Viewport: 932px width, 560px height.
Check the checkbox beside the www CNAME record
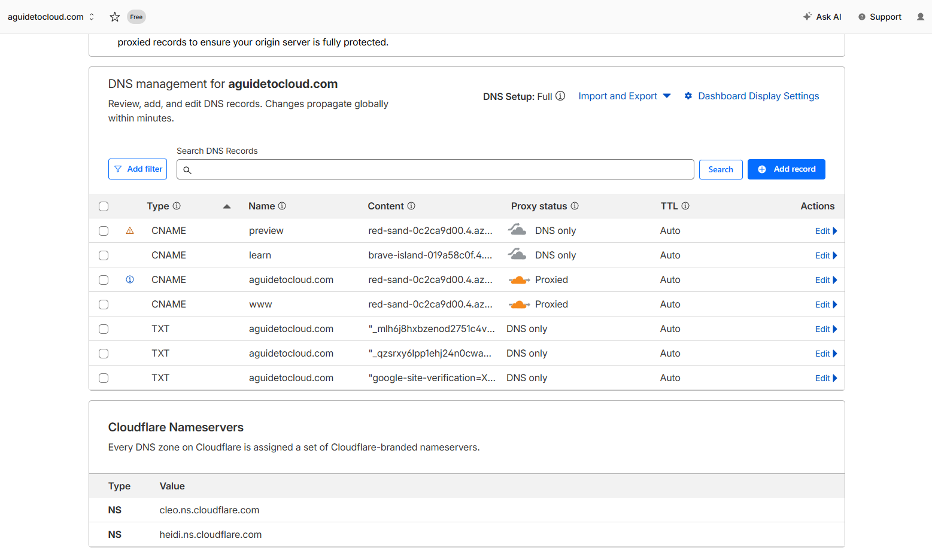(104, 304)
